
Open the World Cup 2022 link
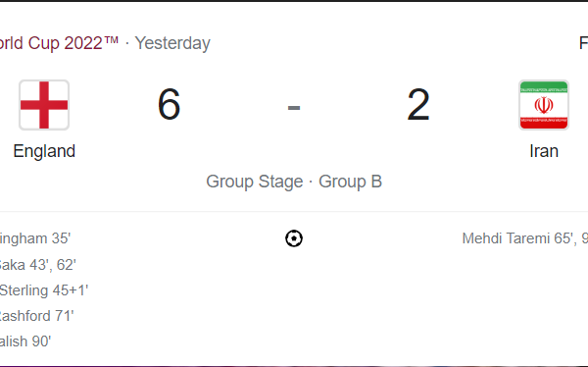pyautogui.click(x=59, y=43)
